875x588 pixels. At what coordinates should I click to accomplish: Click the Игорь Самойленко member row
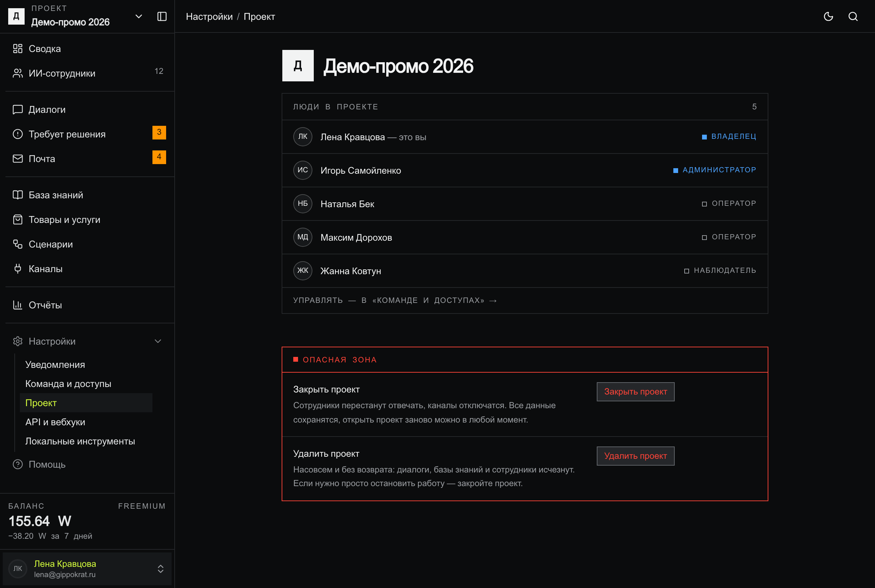coord(525,170)
